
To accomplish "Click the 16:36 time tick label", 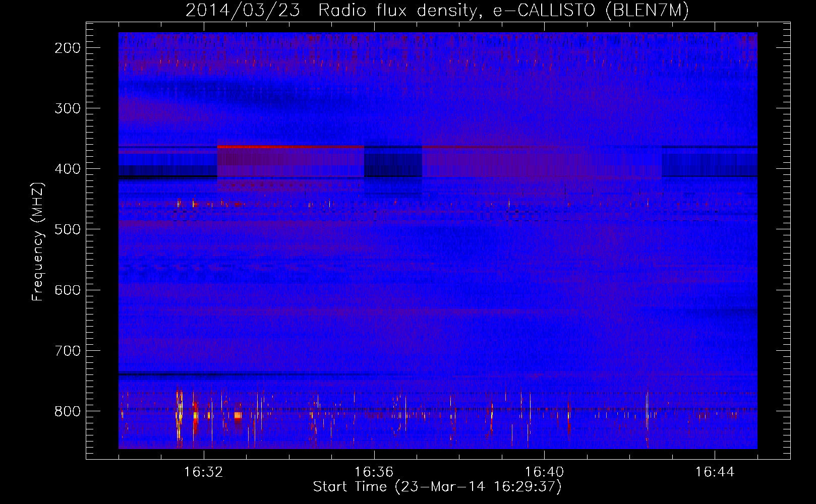I will click(374, 472).
